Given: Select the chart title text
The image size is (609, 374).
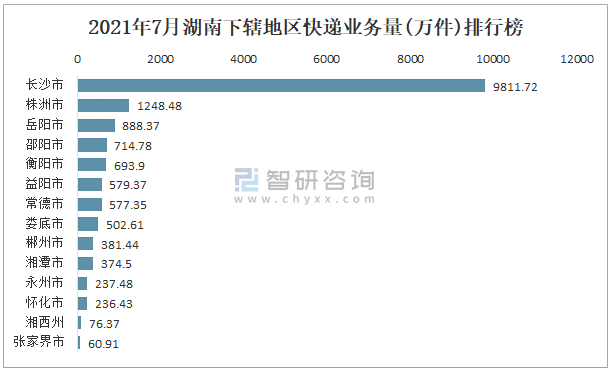Looking at the screenshot, I should (306, 28).
